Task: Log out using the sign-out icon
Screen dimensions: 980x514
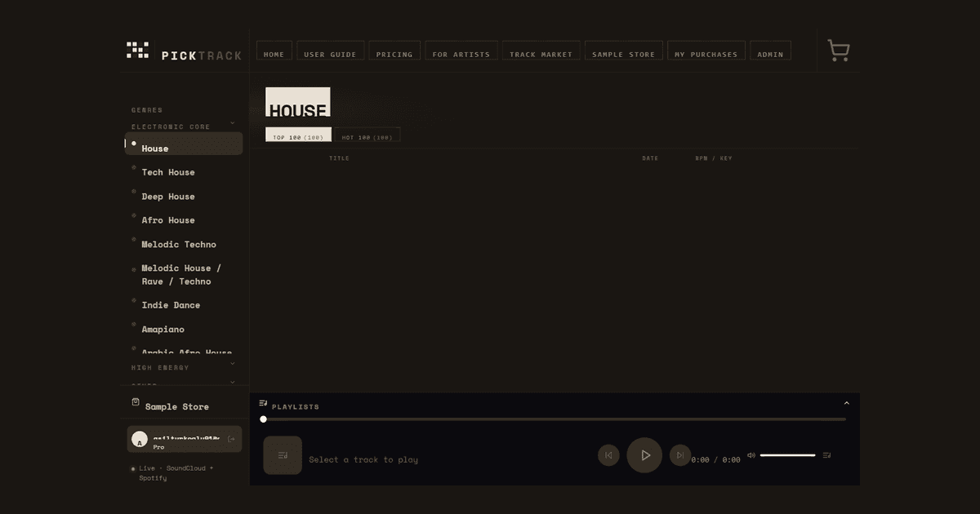Action: (x=231, y=439)
